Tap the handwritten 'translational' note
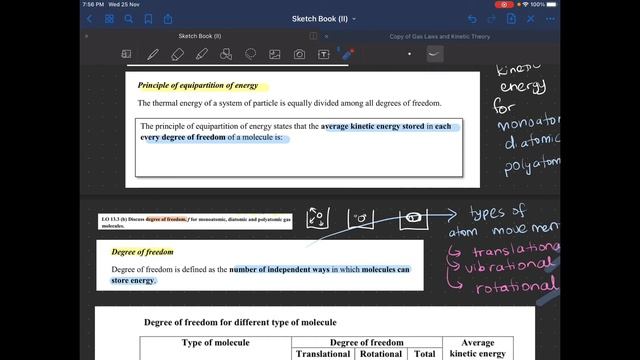 tap(516, 249)
